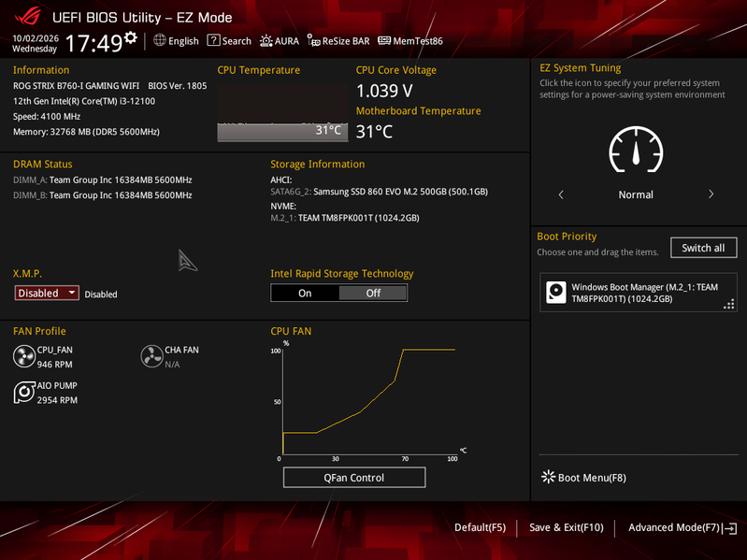This screenshot has height=560, width=747.
Task: Click the DIMM_B memory row
Action: coord(103,195)
